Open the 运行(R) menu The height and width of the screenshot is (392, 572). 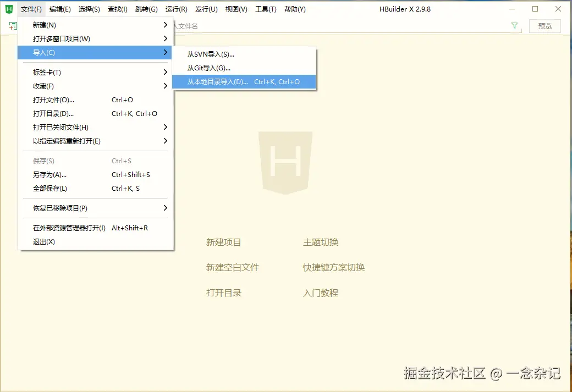pos(176,9)
